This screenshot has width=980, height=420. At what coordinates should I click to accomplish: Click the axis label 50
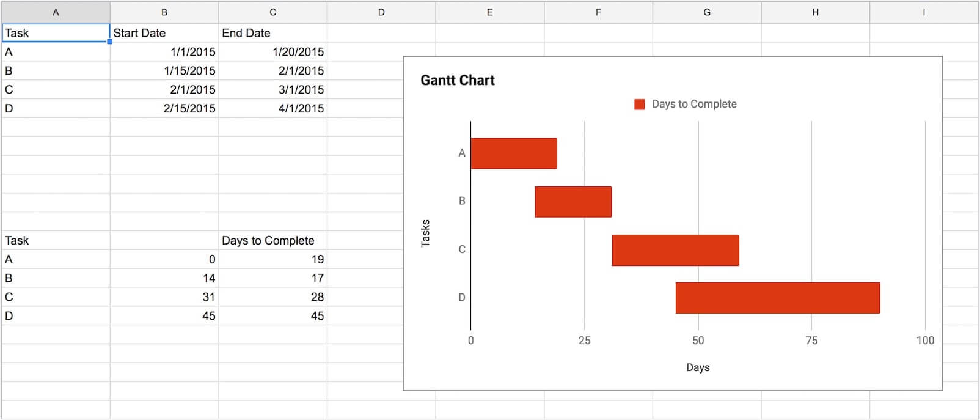tap(698, 341)
